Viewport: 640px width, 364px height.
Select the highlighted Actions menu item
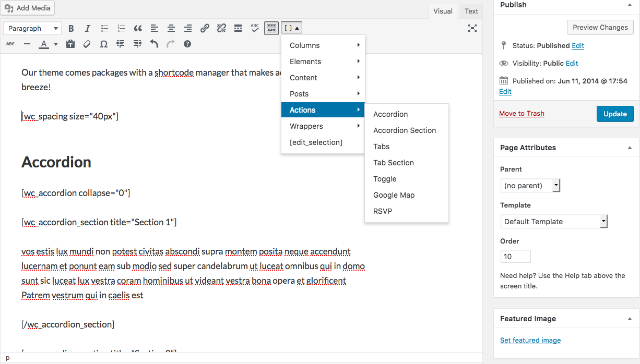click(x=323, y=110)
